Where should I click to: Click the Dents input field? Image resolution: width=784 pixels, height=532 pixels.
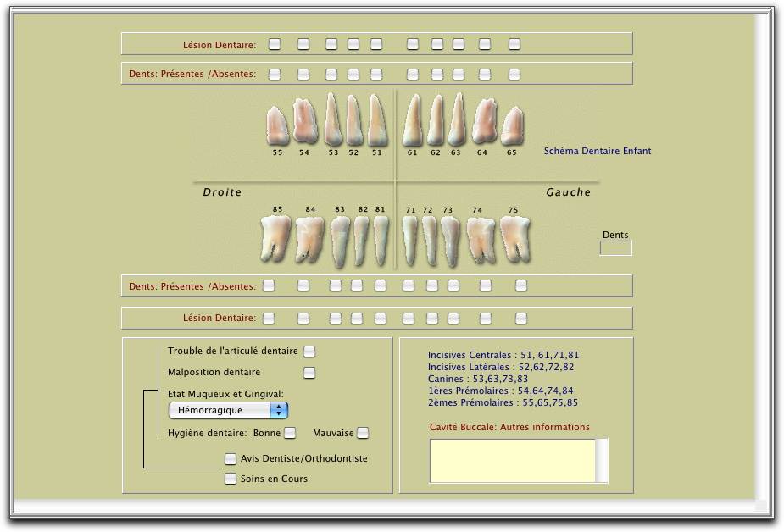coord(615,247)
